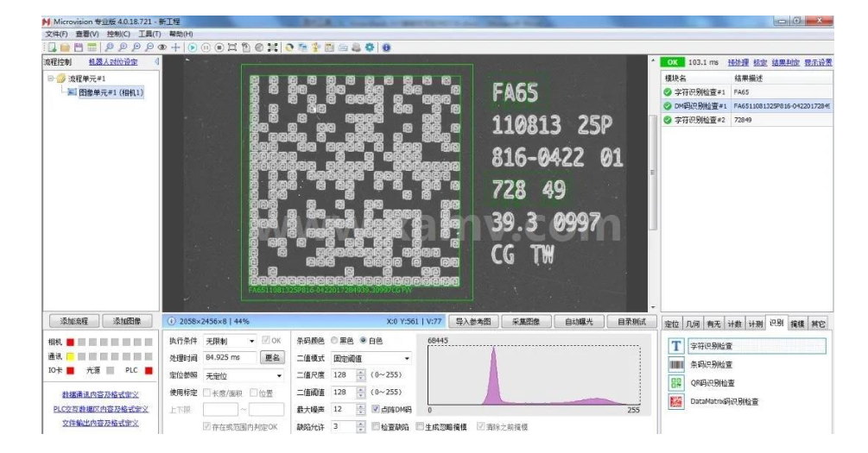Open settings with the blue gear icon
Viewport: 868px width, 453px height.
(370, 47)
